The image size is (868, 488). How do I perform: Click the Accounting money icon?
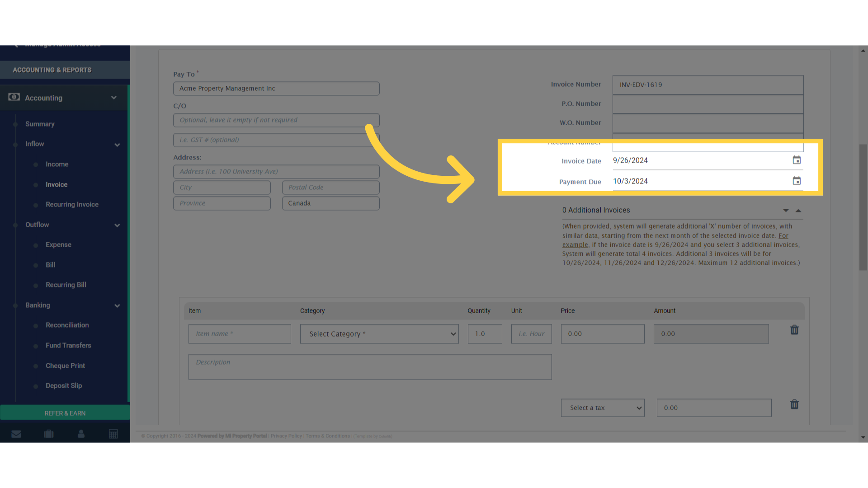(x=14, y=97)
